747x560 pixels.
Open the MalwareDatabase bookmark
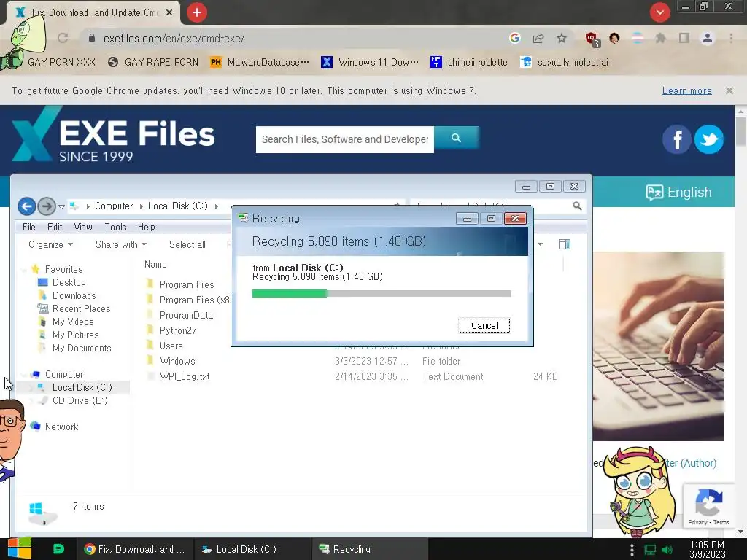tap(260, 63)
